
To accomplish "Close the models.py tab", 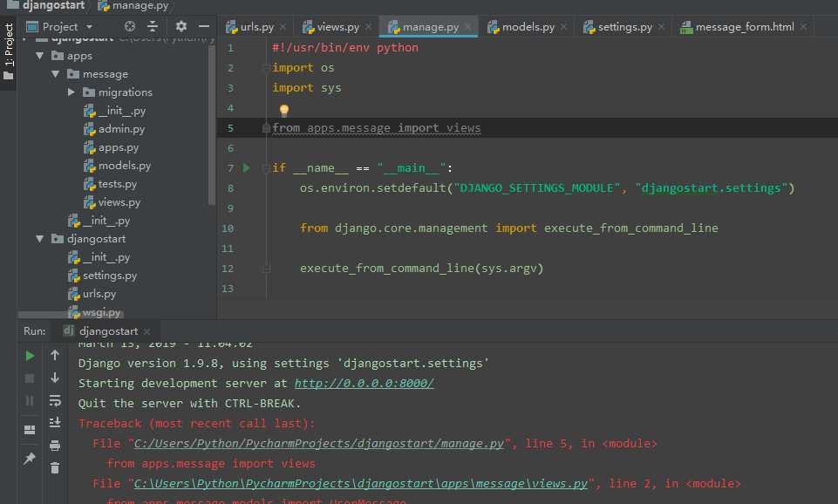I will click(564, 27).
